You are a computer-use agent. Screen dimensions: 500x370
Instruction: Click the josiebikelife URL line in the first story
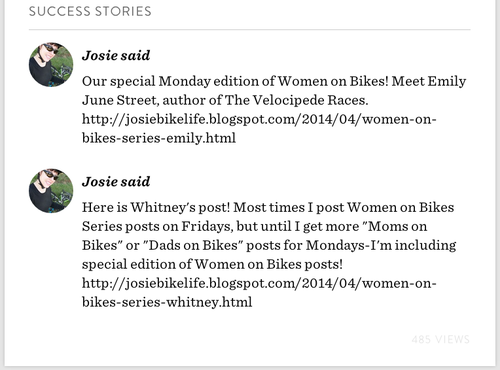point(259,119)
